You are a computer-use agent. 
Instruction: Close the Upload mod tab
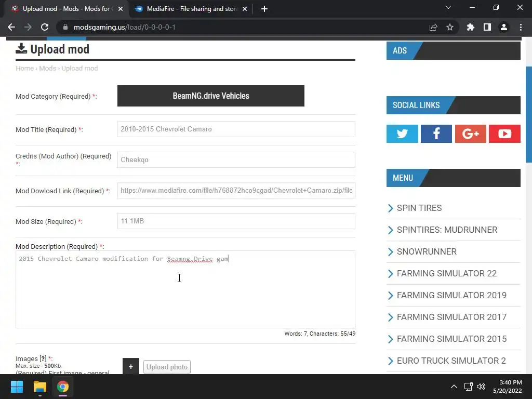(x=121, y=9)
